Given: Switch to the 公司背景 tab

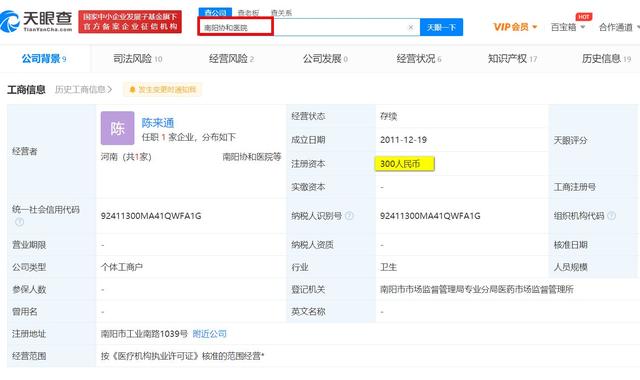Looking at the screenshot, I should click(44, 59).
